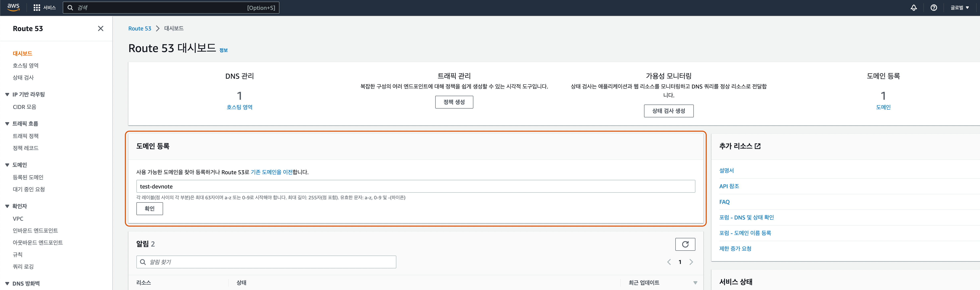Image resolution: width=980 pixels, height=290 pixels.
Task: Click the search magnifier icon in top bar
Action: point(70,8)
